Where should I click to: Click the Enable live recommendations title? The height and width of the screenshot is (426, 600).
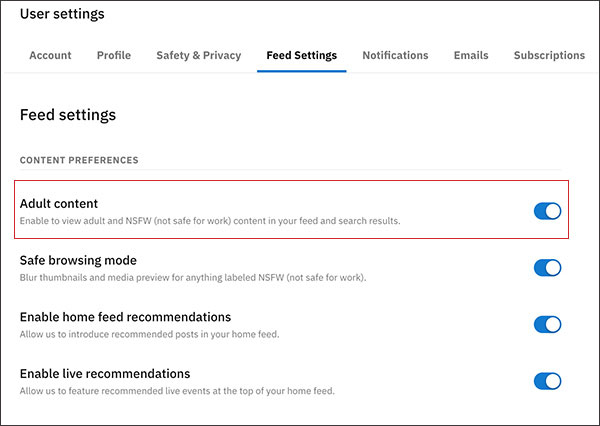[x=105, y=374]
